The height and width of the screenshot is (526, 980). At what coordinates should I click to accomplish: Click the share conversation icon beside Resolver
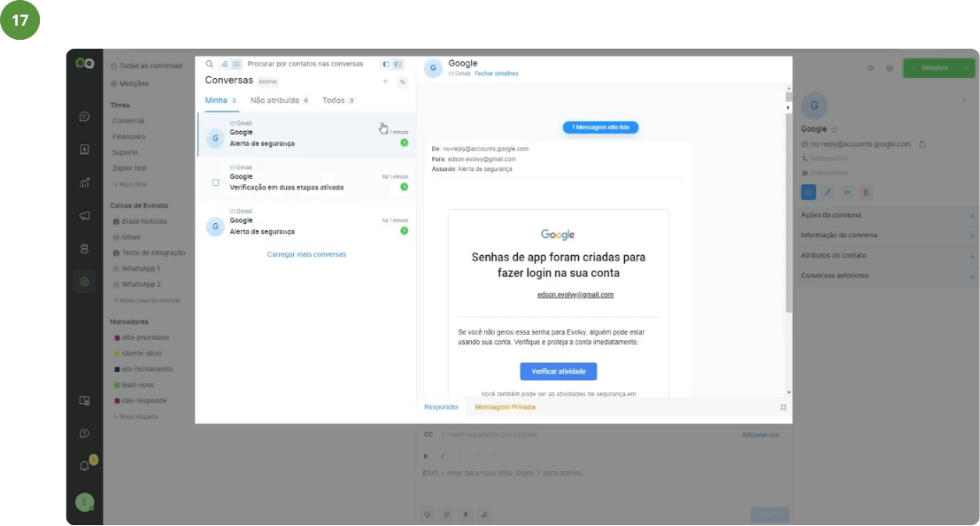(x=890, y=68)
